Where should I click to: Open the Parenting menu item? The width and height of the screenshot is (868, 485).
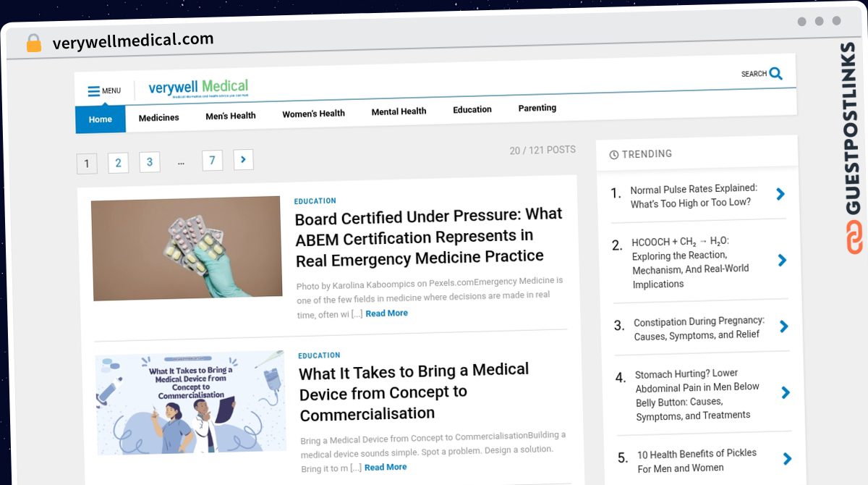[x=537, y=108]
